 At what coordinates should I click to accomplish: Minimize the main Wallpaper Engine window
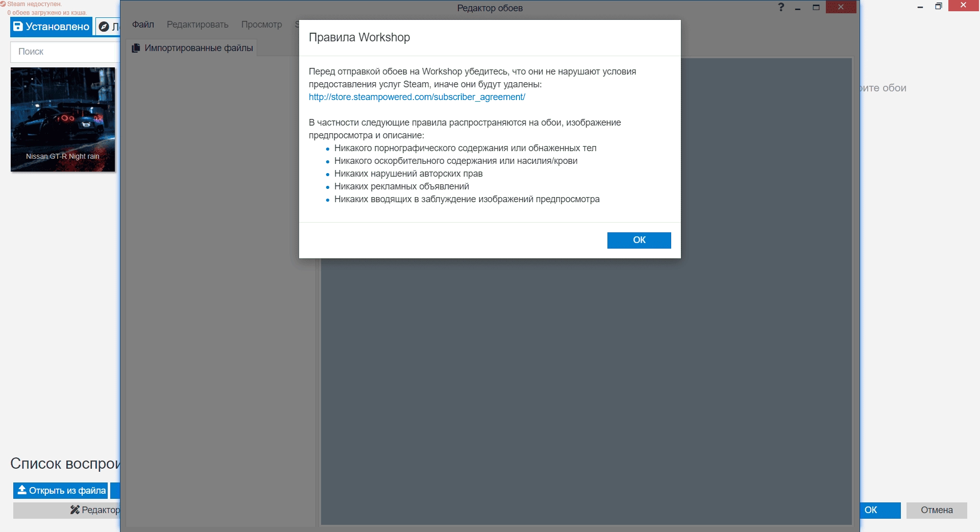click(920, 6)
